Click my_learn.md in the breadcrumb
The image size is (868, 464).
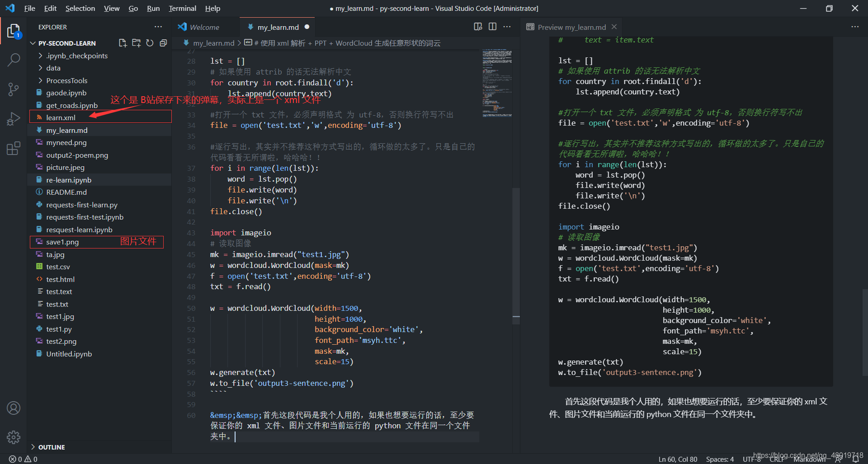tap(214, 43)
